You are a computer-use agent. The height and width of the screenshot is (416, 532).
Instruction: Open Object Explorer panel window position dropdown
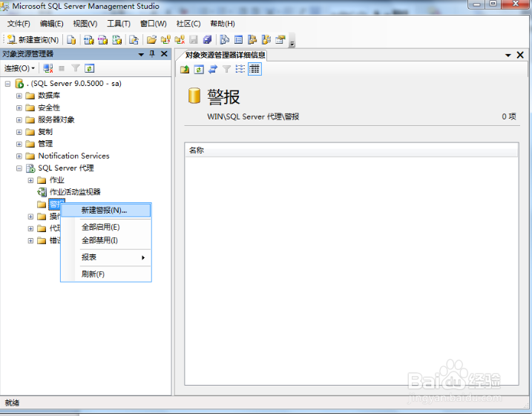coord(141,54)
